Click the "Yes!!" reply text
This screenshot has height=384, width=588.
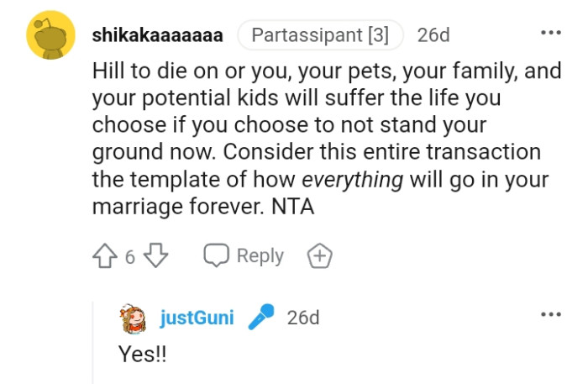143,355
